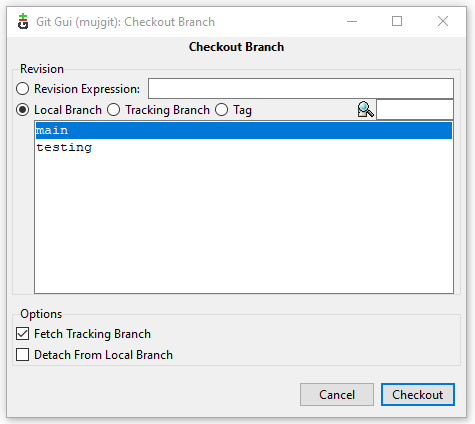This screenshot has width=475, height=424.
Task: Enable Detach From Local Branch checkbox
Action: (22, 355)
